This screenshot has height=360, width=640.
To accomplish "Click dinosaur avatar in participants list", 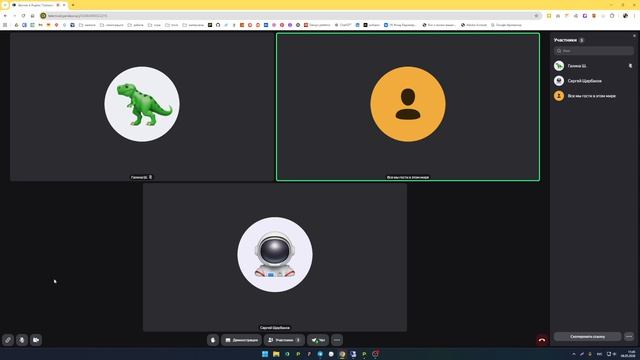I will (559, 66).
